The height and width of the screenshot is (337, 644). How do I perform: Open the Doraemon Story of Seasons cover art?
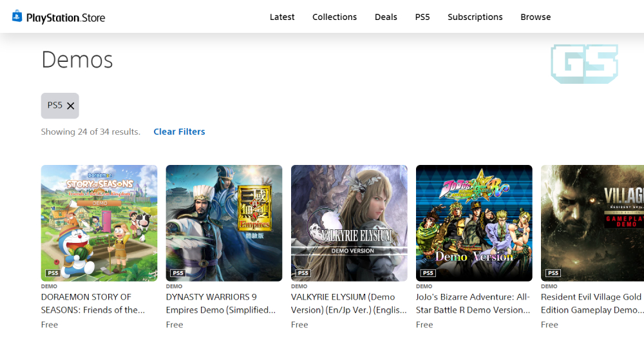click(x=99, y=223)
